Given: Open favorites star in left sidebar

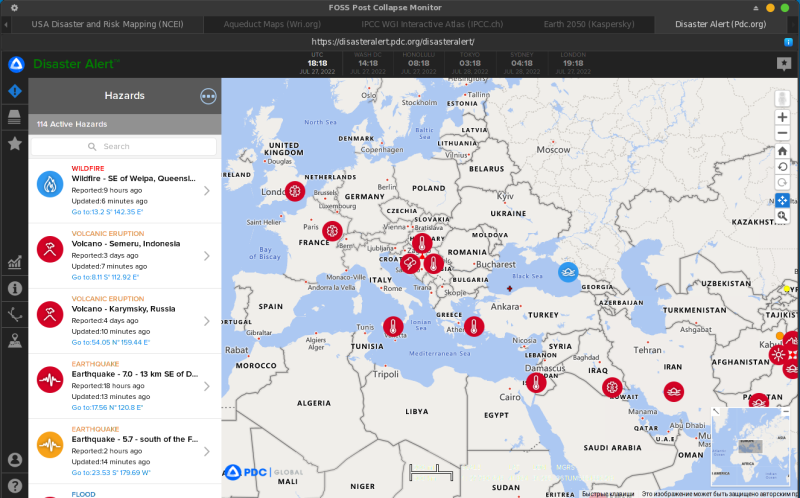Looking at the screenshot, I should click(x=15, y=144).
